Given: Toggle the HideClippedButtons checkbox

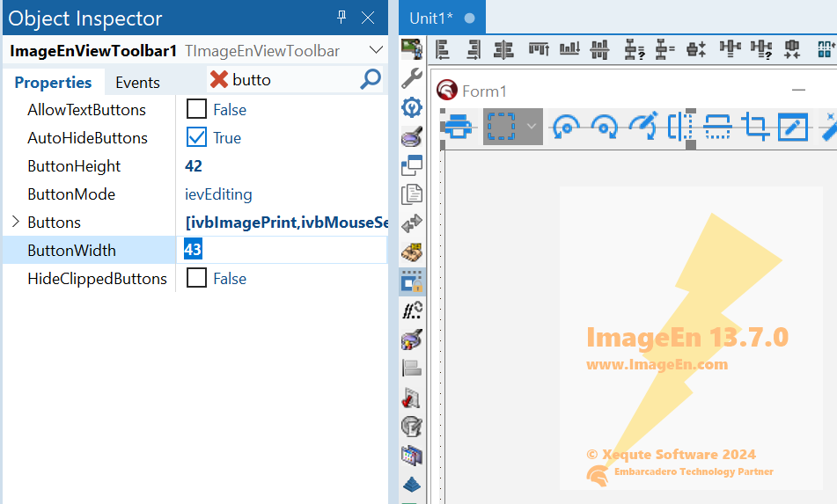Looking at the screenshot, I should coord(196,278).
